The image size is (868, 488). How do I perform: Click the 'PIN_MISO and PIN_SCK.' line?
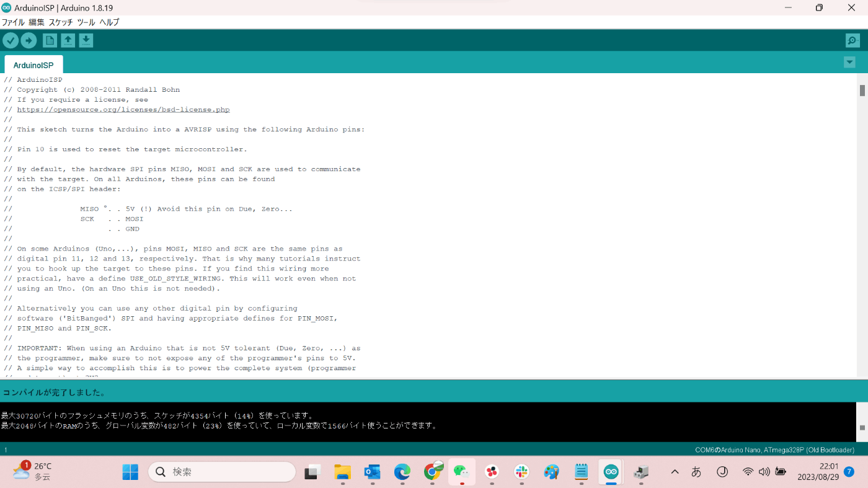coord(58,328)
